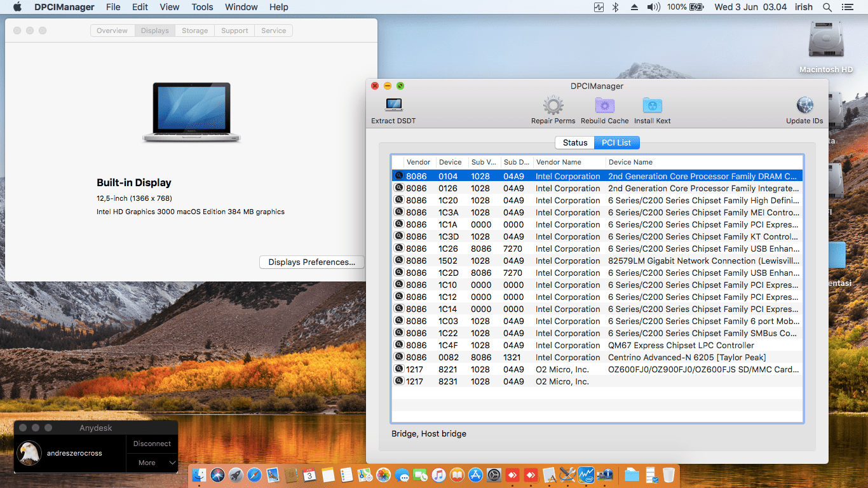
Task: Open the Edit menu
Action: tap(140, 7)
